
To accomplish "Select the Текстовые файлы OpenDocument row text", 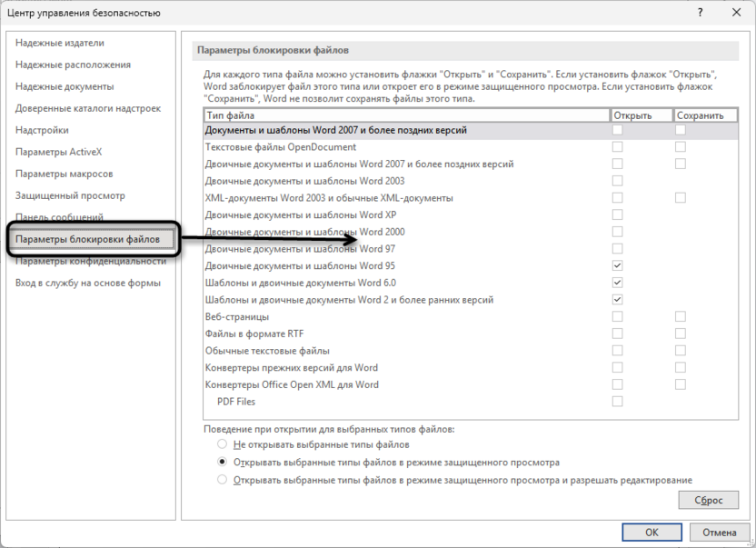I will coord(281,147).
